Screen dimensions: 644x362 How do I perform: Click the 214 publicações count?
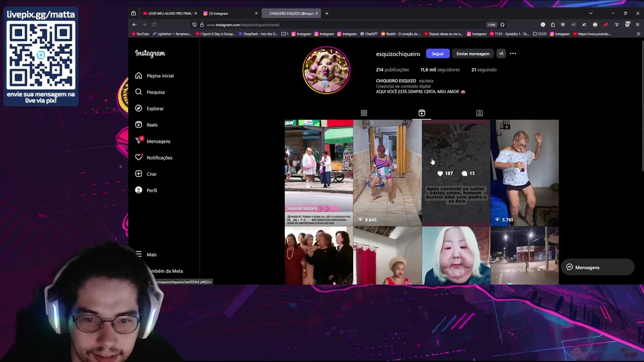pyautogui.click(x=392, y=70)
